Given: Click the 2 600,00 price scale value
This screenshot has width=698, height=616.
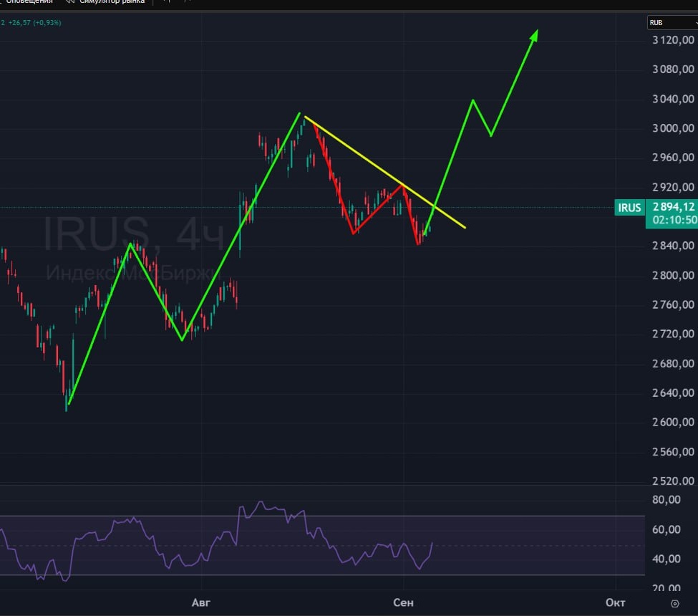Looking at the screenshot, I should click(x=673, y=423).
